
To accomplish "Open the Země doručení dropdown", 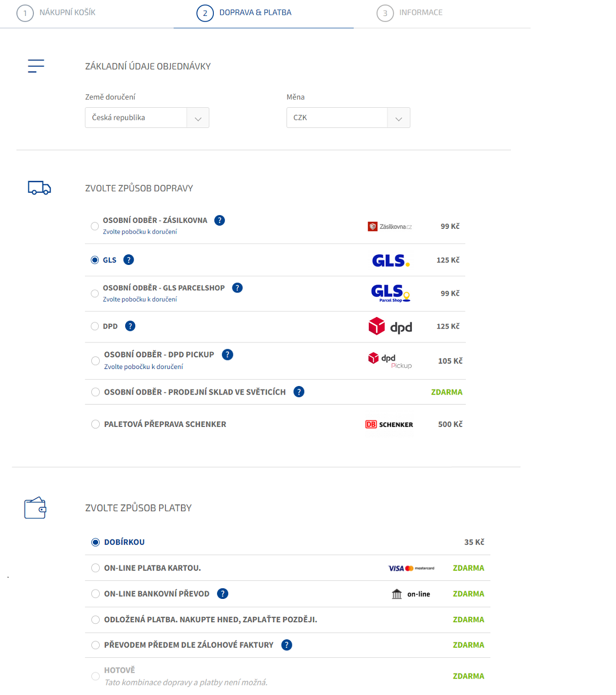I will pyautogui.click(x=147, y=118).
